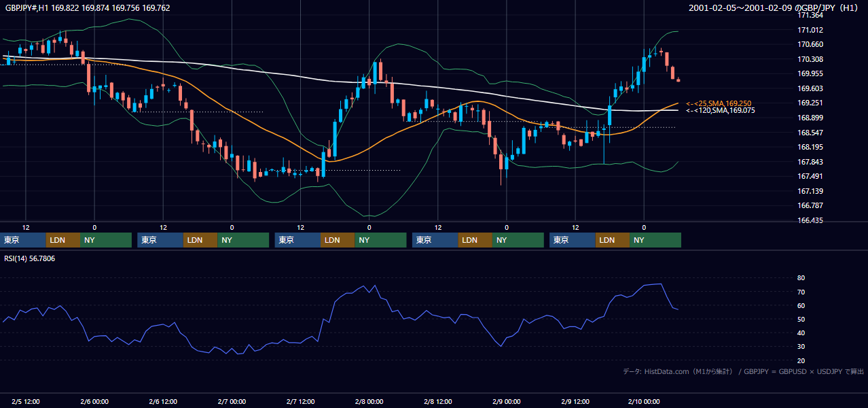Click the 2/8 12:00 date label

[x=437, y=401]
